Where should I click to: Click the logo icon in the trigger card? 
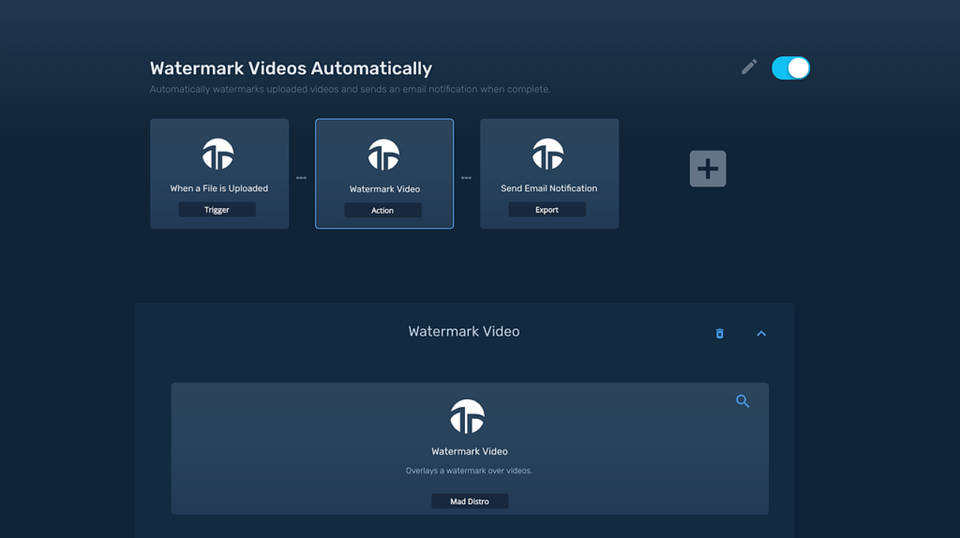click(x=218, y=154)
